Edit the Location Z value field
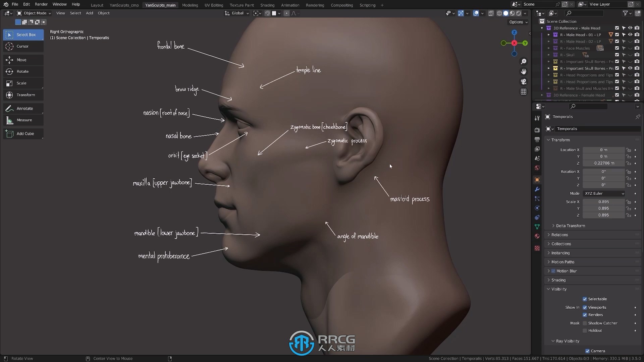 tap(604, 163)
